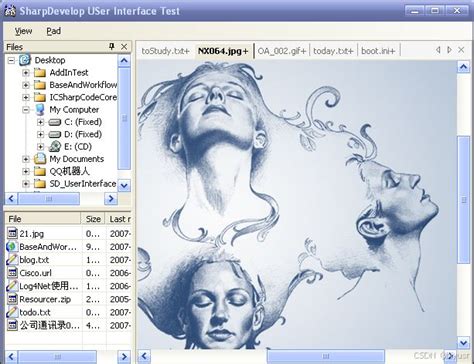Select the My Documents folder icon
The width and height of the screenshot is (474, 364).
tap(40, 159)
